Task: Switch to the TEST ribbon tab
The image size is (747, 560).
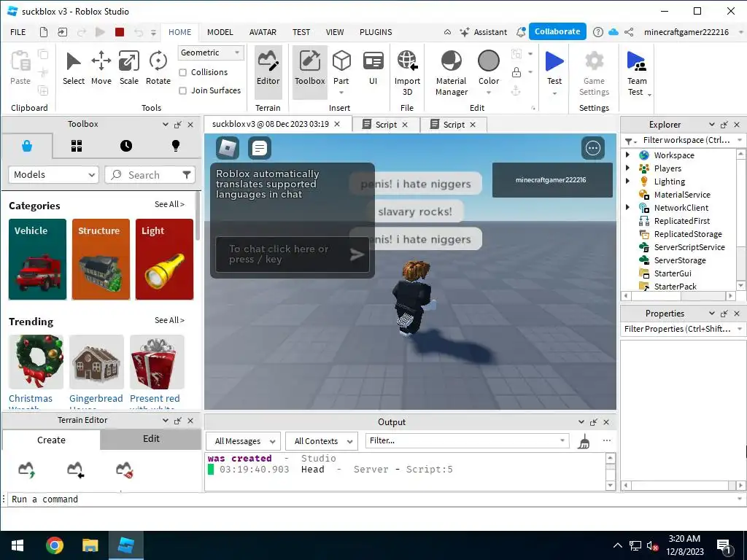Action: (301, 32)
